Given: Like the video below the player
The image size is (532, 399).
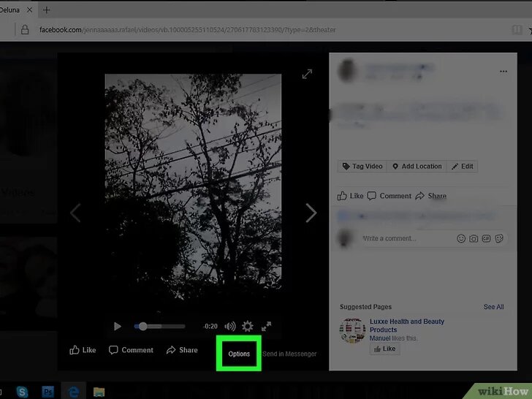Looking at the screenshot, I should 83,350.
